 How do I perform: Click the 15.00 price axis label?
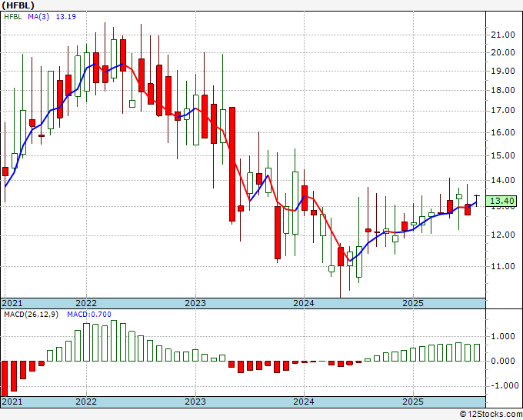pyautogui.click(x=503, y=155)
